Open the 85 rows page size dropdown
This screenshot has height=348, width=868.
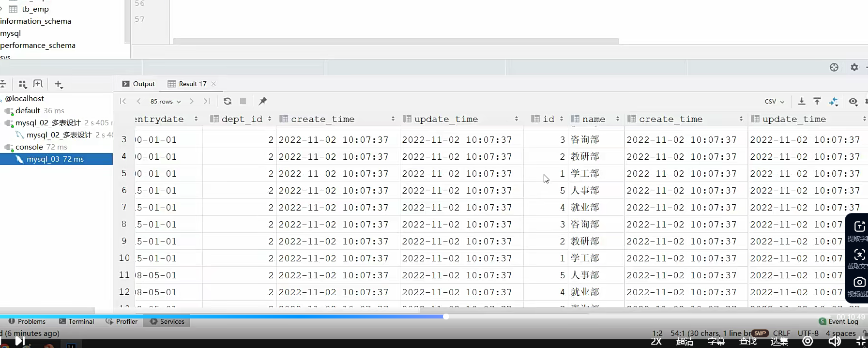166,101
